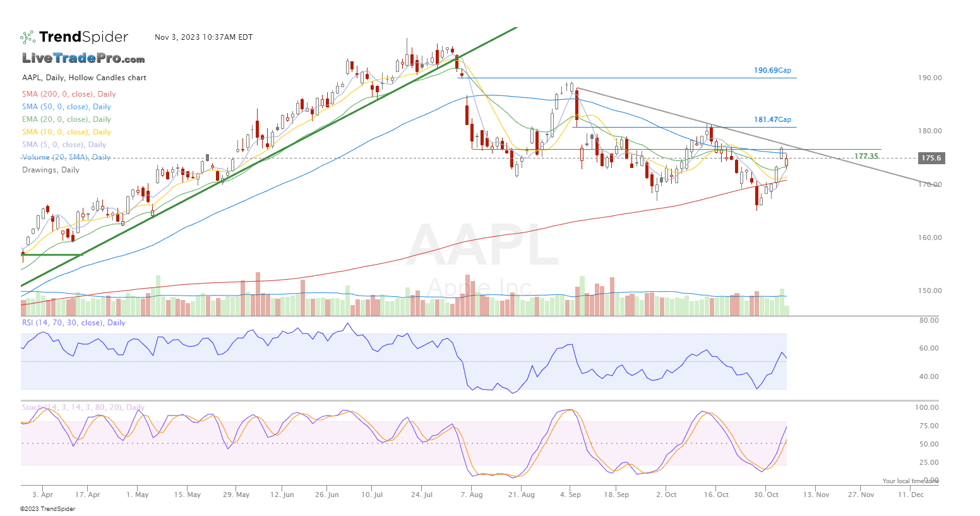Click the 3. Apr date label
Image resolution: width=980 pixels, height=516 pixels.
[x=42, y=495]
